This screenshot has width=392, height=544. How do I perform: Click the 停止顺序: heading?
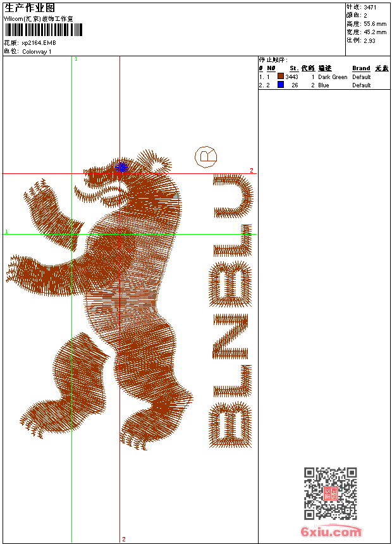coord(273,60)
